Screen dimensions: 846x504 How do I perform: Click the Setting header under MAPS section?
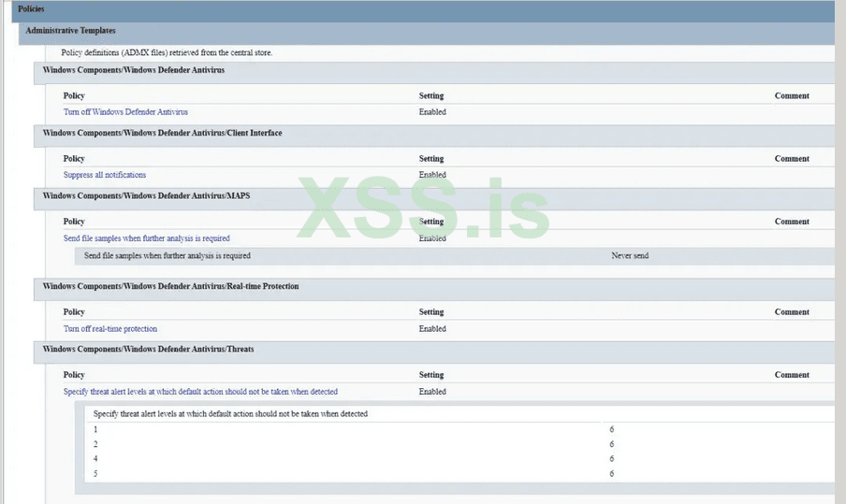pos(431,222)
